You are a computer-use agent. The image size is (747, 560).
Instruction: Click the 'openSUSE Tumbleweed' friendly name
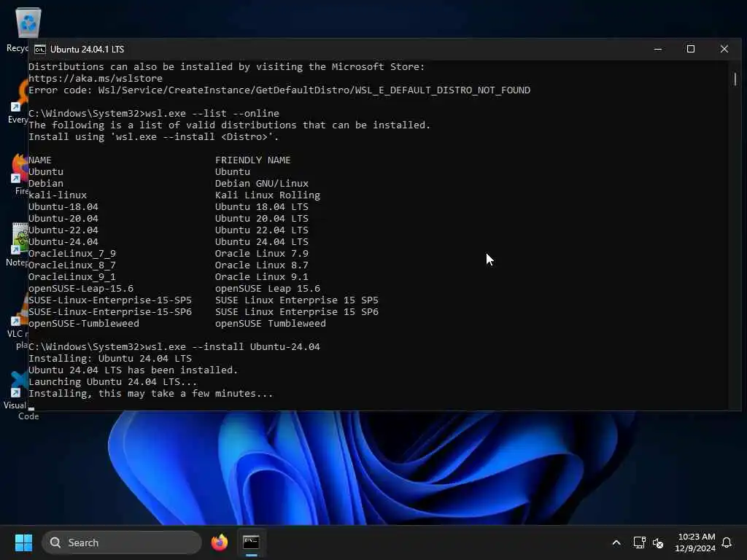[x=270, y=323]
